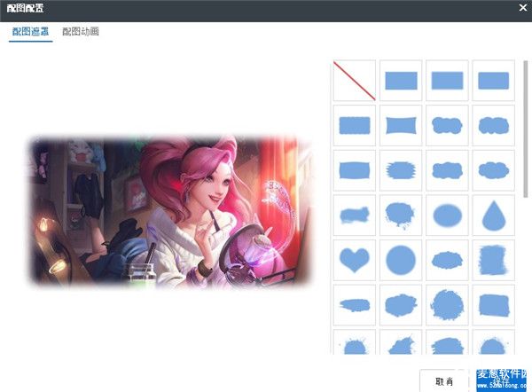Select the fluffy cloud mask above the water drop
The height and width of the screenshot is (392, 532).
493,170
